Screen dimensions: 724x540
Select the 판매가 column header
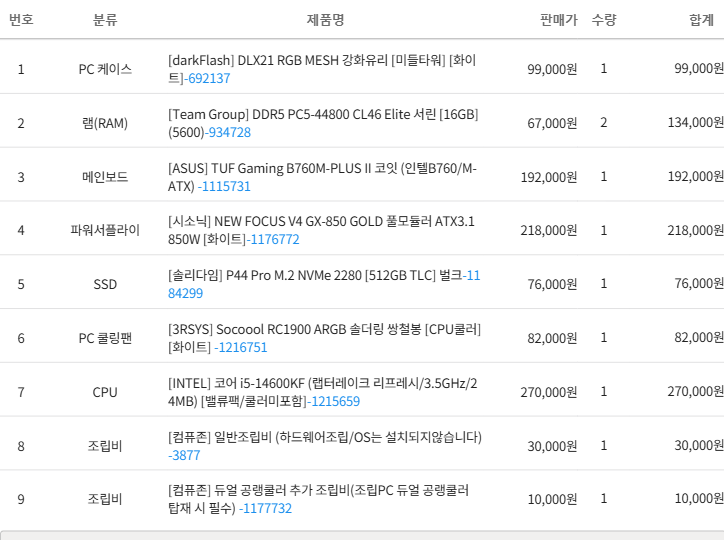click(x=558, y=19)
